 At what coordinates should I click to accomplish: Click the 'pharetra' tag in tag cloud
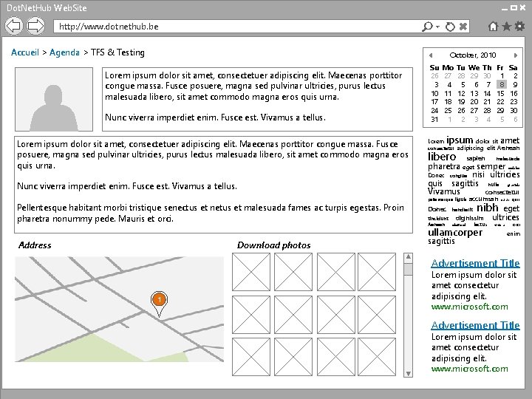[x=444, y=166]
